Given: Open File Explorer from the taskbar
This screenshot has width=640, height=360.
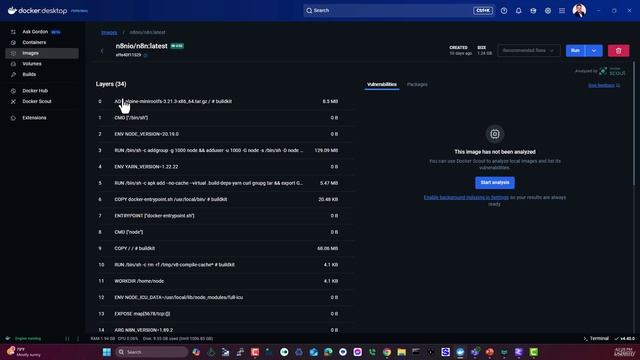Looking at the screenshot, I should tap(401, 352).
